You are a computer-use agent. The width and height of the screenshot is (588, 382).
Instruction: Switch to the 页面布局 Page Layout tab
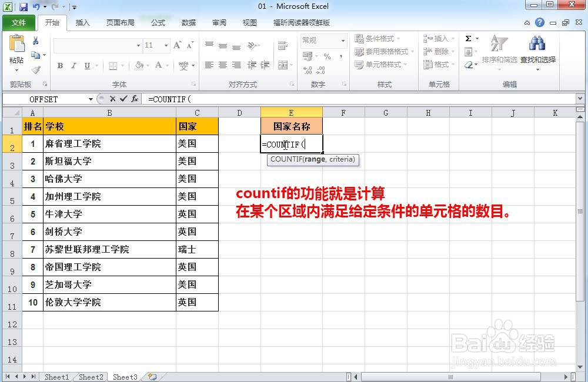[x=120, y=23]
